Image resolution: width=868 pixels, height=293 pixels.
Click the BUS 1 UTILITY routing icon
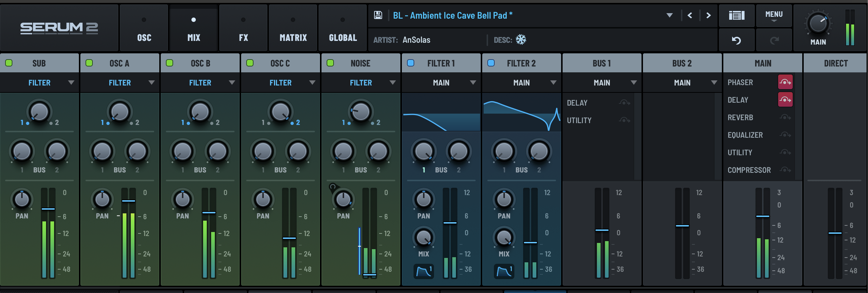pos(624,120)
